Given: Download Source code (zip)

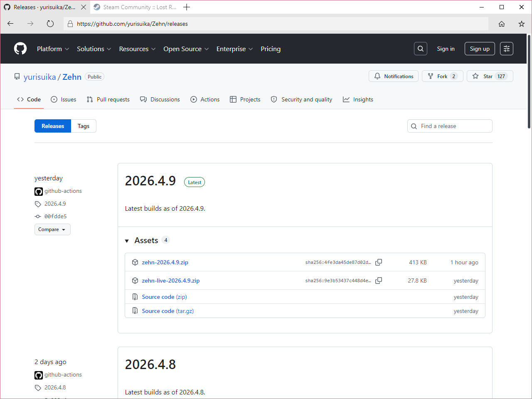Looking at the screenshot, I should (x=165, y=297).
